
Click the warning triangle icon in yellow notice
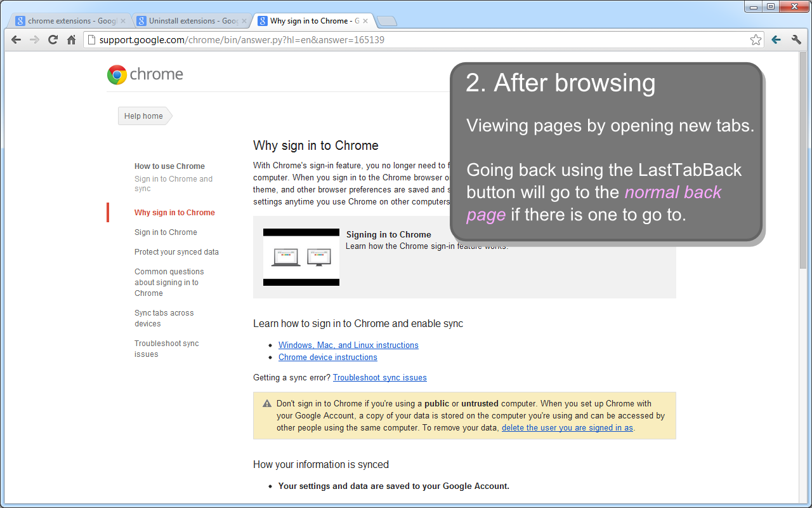point(267,403)
